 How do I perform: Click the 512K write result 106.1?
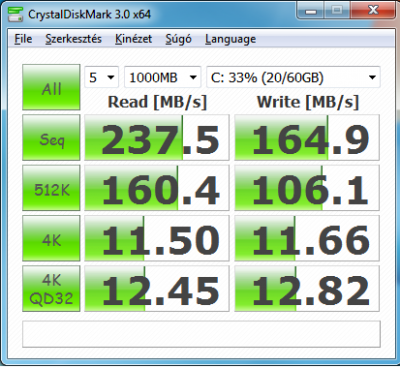point(307,188)
